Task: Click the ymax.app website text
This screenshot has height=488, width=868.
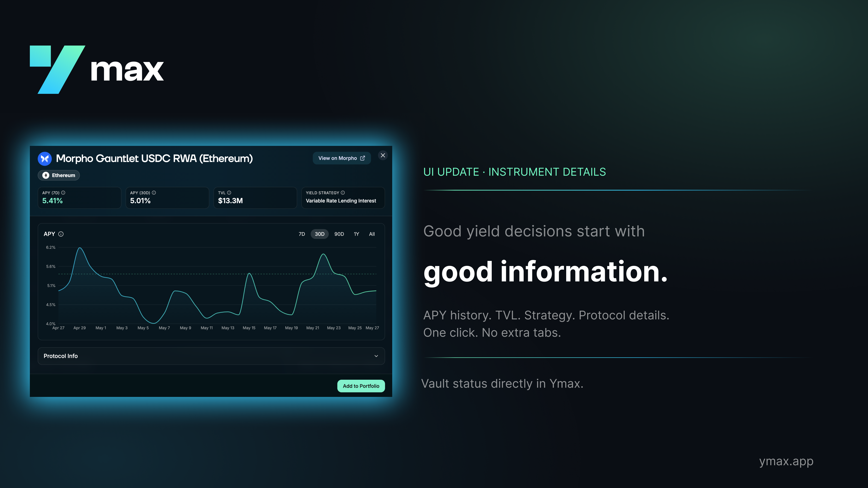Action: point(786,461)
